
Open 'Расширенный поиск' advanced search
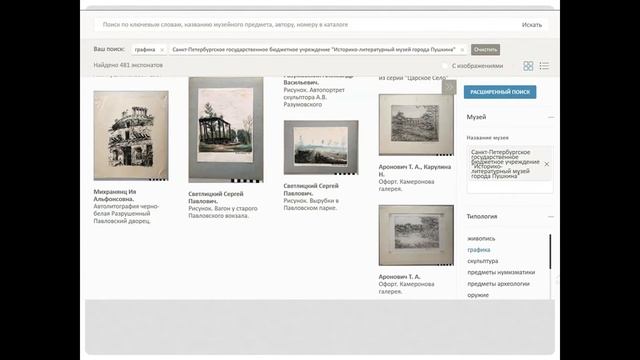pos(500,92)
